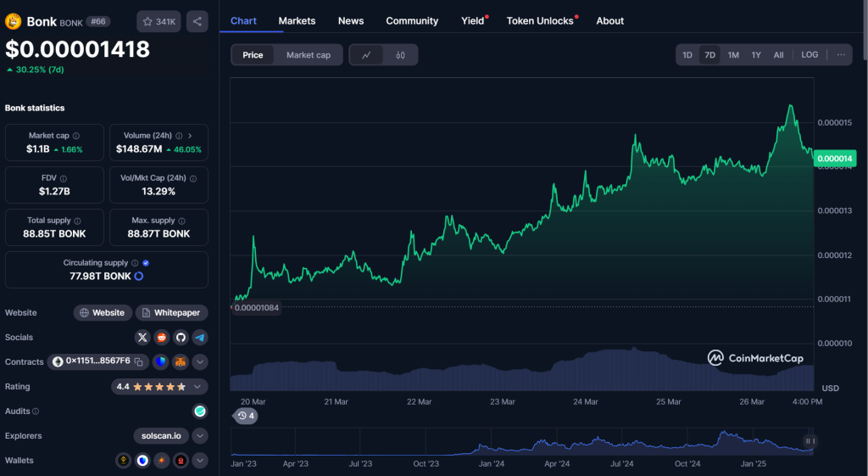Image resolution: width=868 pixels, height=476 pixels.
Task: Click the circulating supply progress ring
Action: [x=139, y=276]
